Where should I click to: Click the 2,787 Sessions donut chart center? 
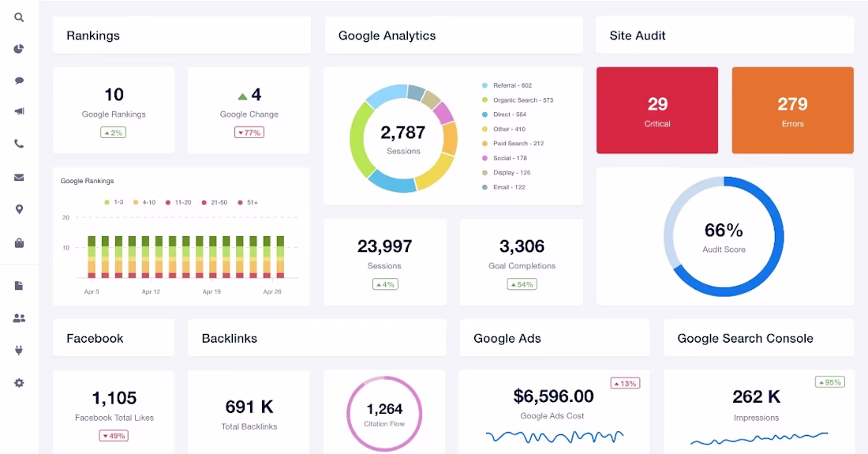[x=403, y=138]
